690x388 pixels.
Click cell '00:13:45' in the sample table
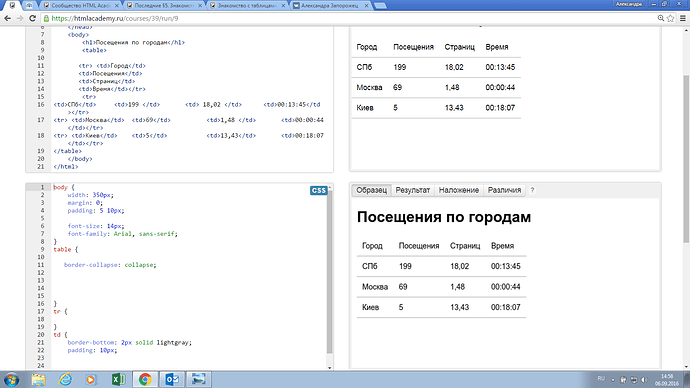tap(506, 266)
